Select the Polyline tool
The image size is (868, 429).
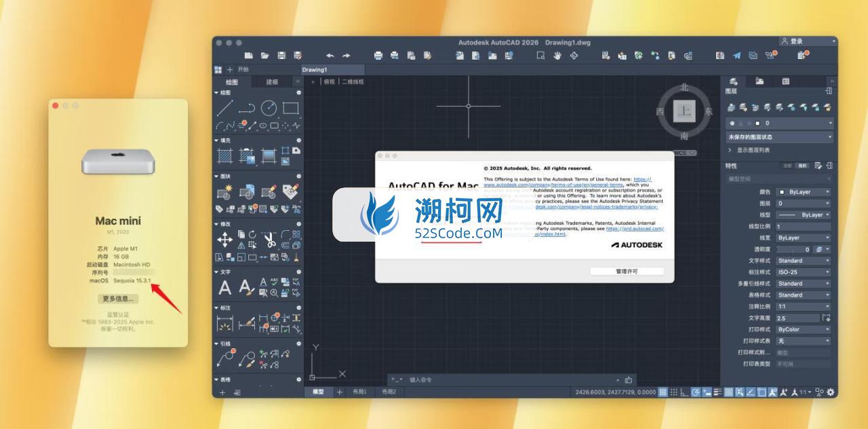pyautogui.click(x=247, y=108)
